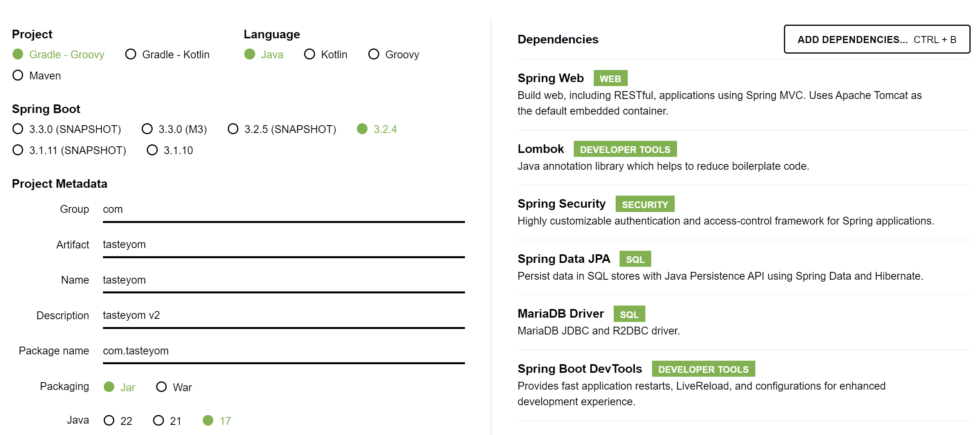Switch packaging to War

tap(174, 387)
